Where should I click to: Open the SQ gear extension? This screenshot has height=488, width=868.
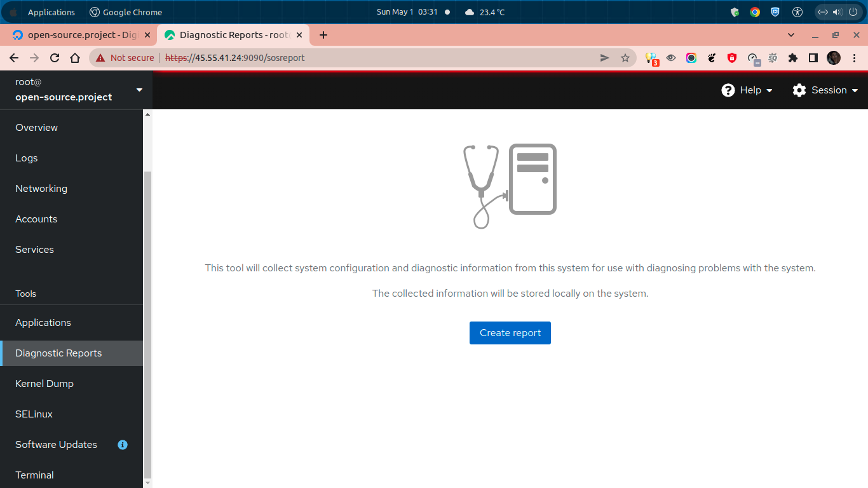(x=773, y=58)
